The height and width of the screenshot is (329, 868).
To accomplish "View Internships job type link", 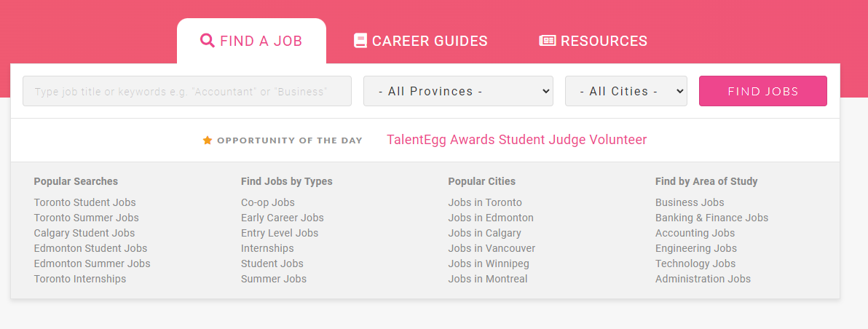I will (267, 248).
